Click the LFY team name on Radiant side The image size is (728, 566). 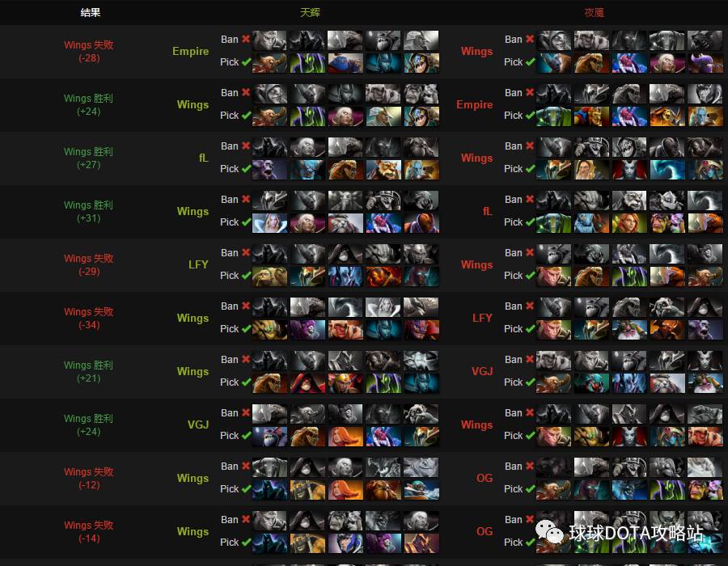tap(198, 265)
